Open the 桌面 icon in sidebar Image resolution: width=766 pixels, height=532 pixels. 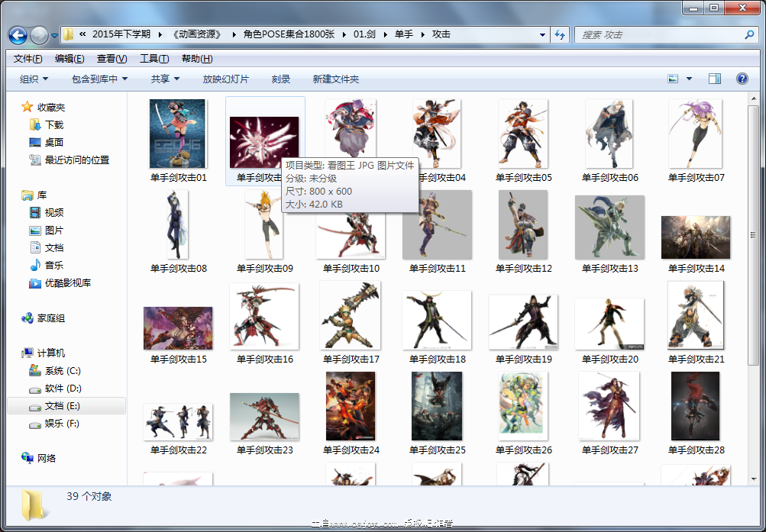coord(34,142)
